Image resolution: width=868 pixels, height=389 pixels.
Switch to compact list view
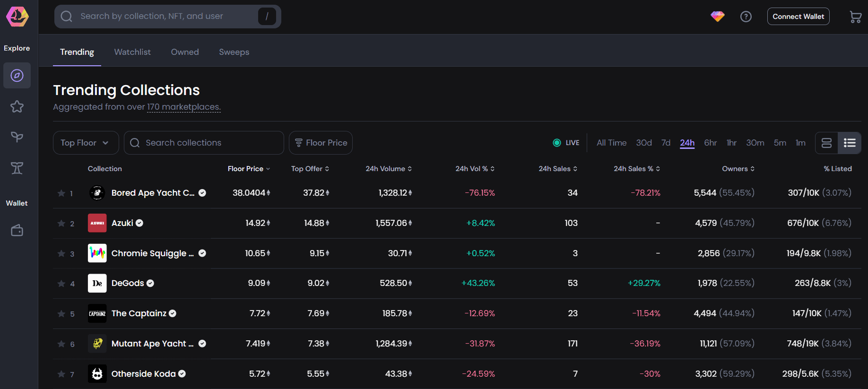point(850,143)
